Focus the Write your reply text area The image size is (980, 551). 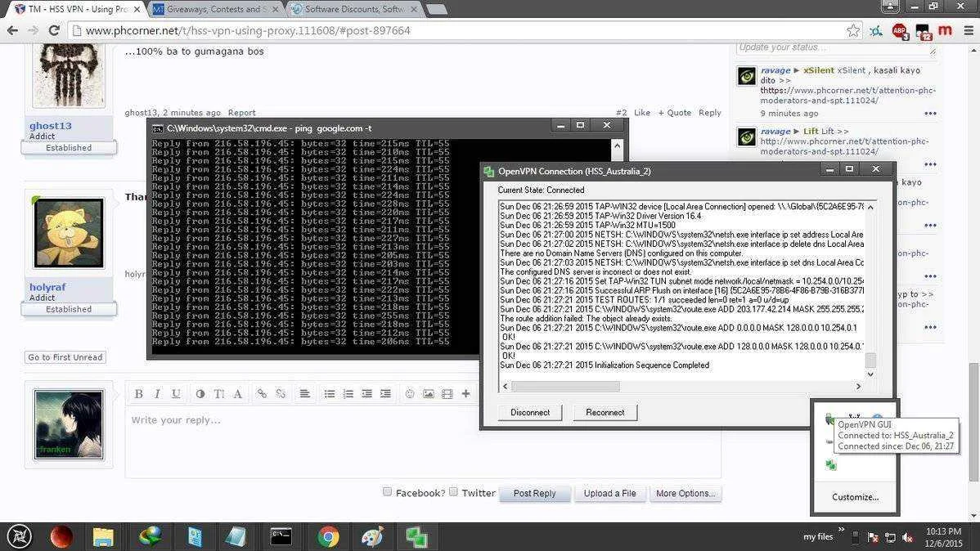(423, 442)
